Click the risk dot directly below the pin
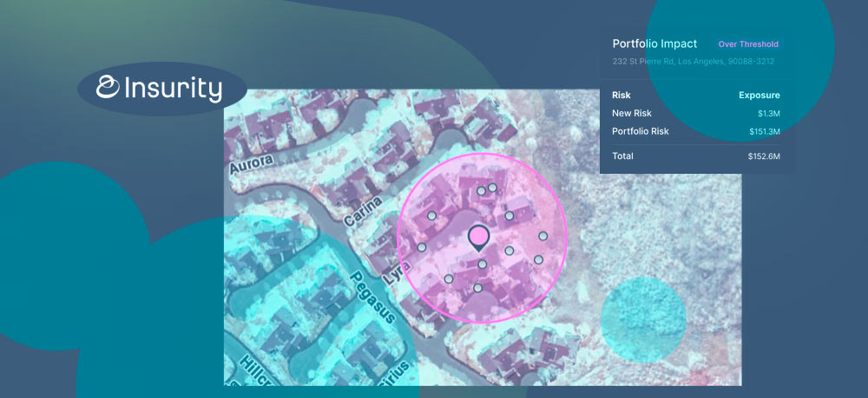The height and width of the screenshot is (398, 868). 482,265
